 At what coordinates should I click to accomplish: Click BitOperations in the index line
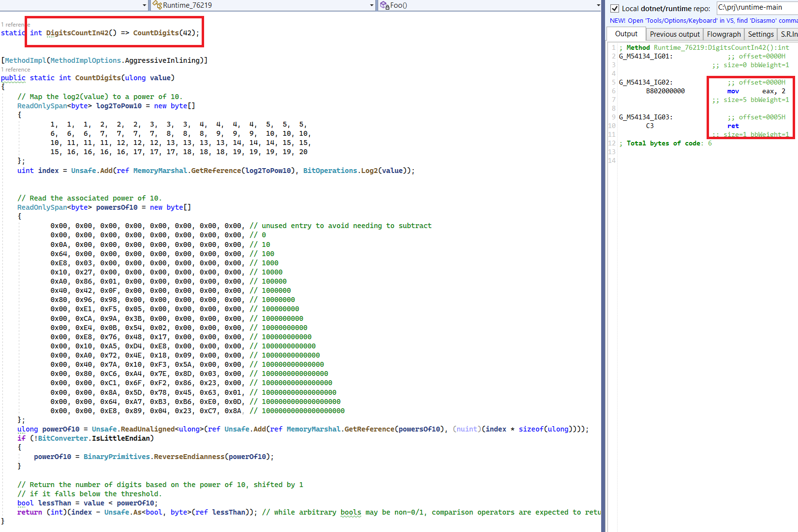coord(330,171)
